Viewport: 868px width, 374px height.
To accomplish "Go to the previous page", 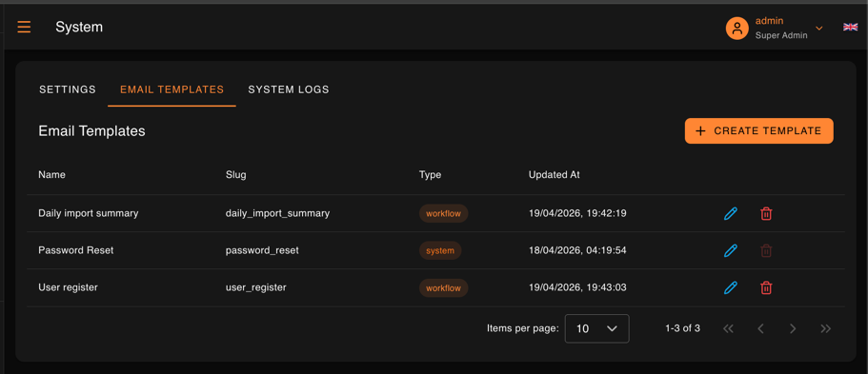I will click(x=760, y=328).
